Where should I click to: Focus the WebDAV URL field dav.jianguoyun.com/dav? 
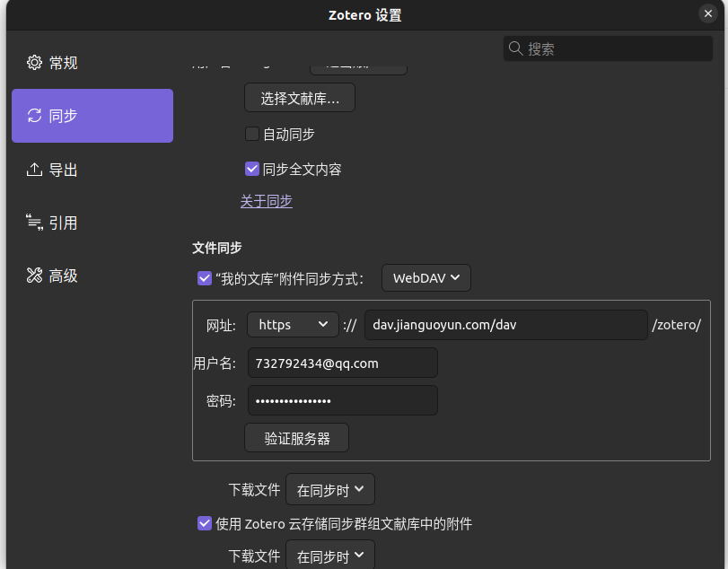pyautogui.click(x=505, y=325)
